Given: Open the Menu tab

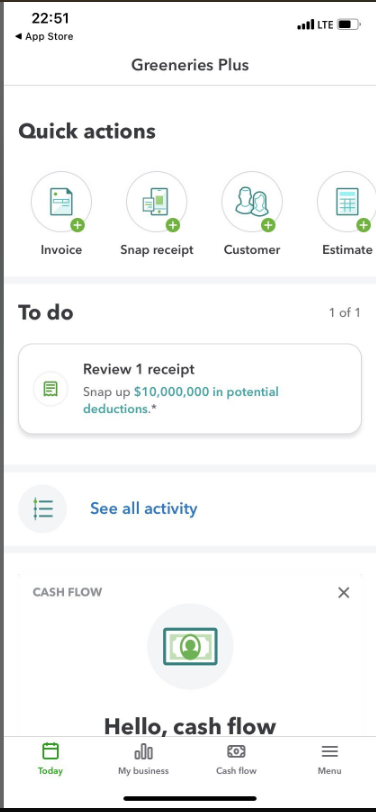Looking at the screenshot, I should [329, 758].
